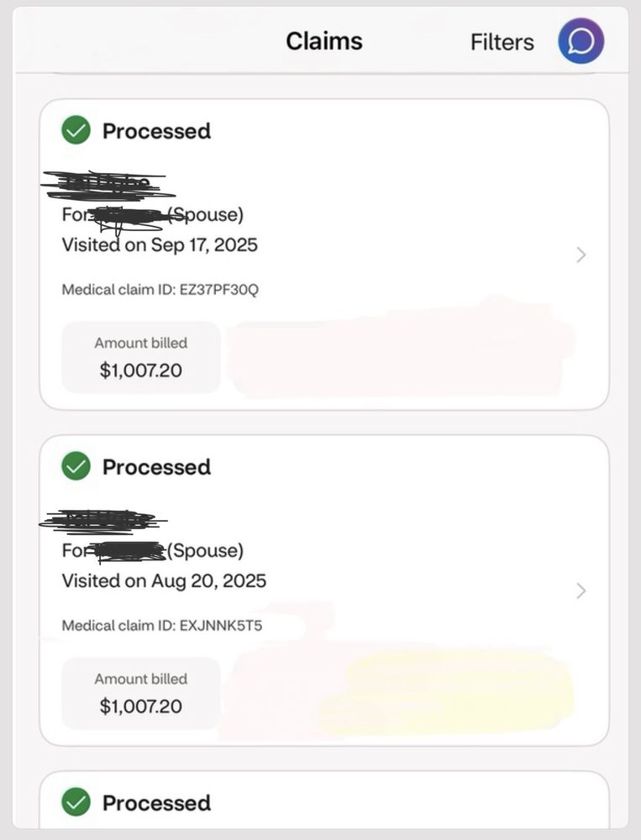
Task: Click the $1,007.20 amount on Sep 17 claim
Action: (140, 370)
